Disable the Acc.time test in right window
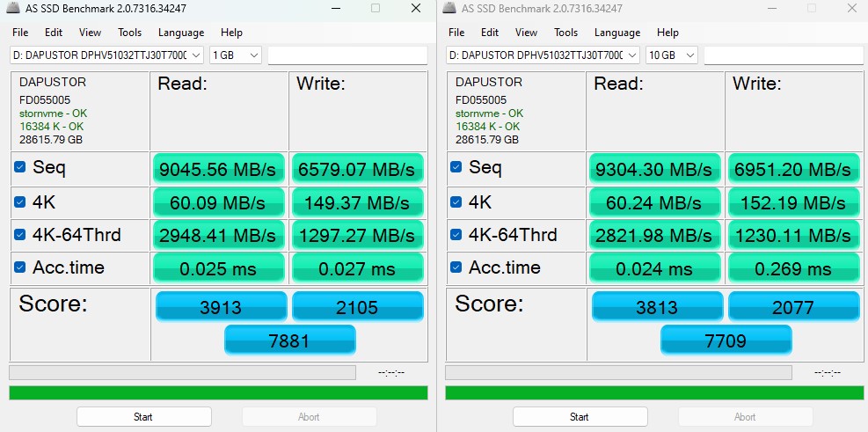 (456, 267)
